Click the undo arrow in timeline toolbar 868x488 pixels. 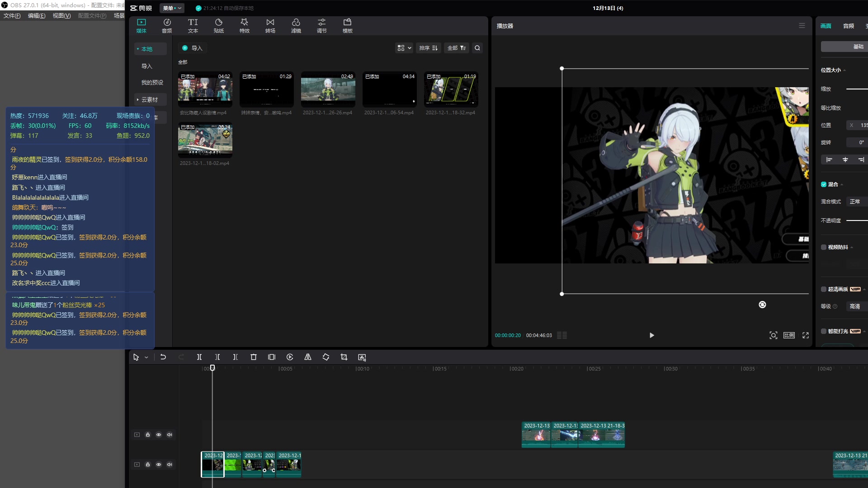pyautogui.click(x=163, y=357)
